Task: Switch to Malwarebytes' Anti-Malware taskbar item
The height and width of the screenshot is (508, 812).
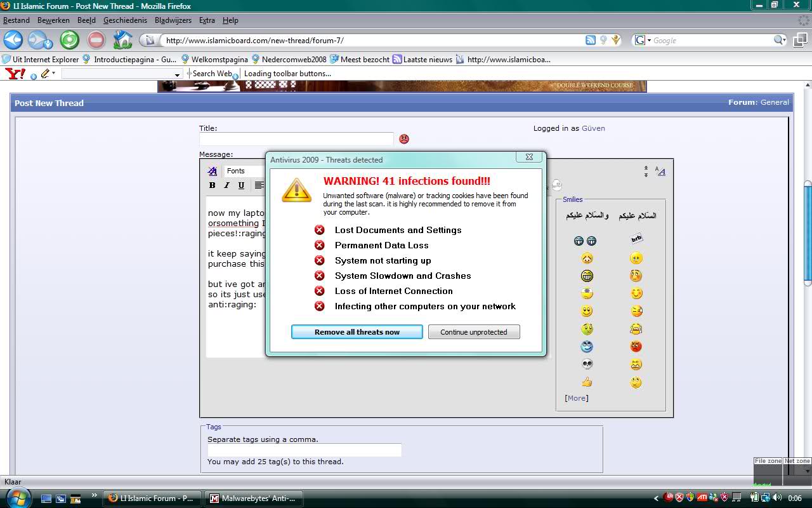Action: click(254, 498)
